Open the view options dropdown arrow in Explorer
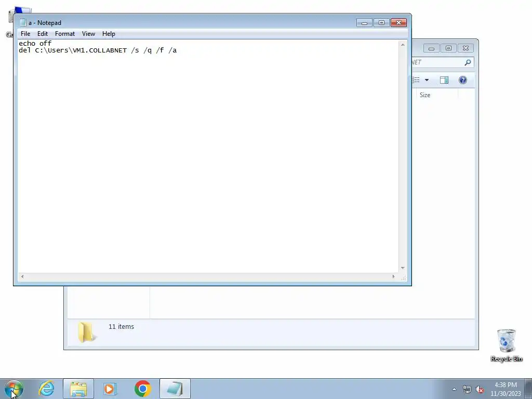This screenshot has width=532, height=399. pos(427,80)
